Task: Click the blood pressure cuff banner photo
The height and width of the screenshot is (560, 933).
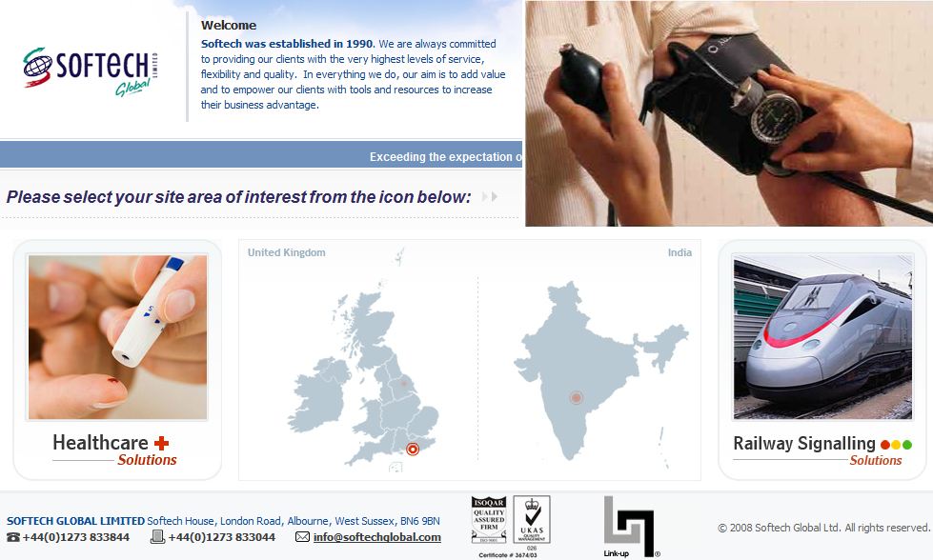Action: pos(729,113)
